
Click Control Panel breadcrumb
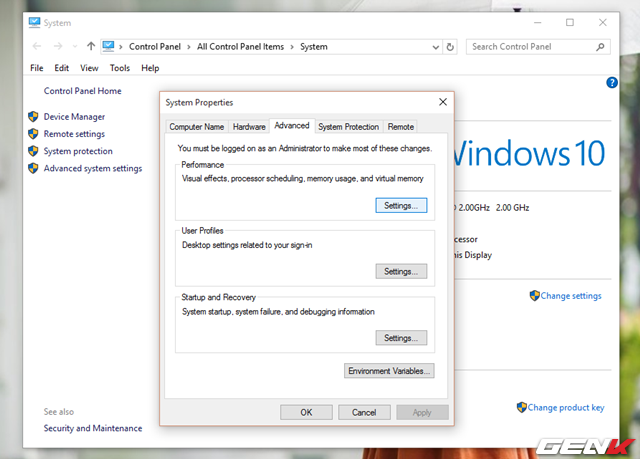point(155,47)
